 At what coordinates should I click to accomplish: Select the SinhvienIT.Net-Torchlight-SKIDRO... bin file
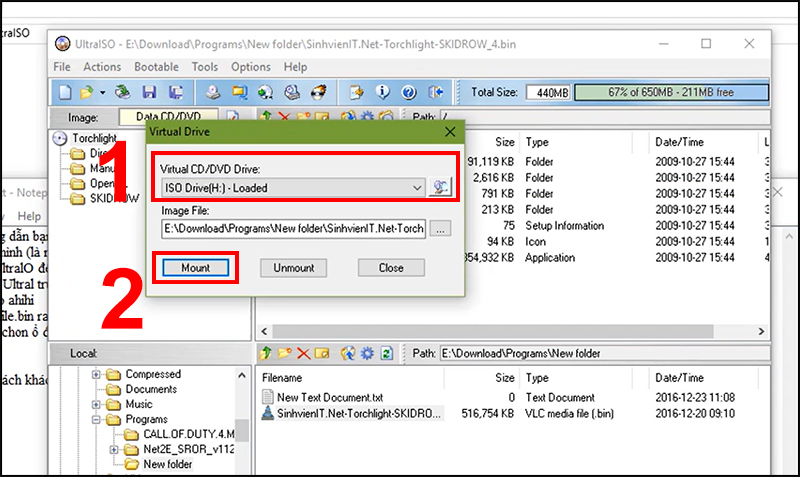359,413
